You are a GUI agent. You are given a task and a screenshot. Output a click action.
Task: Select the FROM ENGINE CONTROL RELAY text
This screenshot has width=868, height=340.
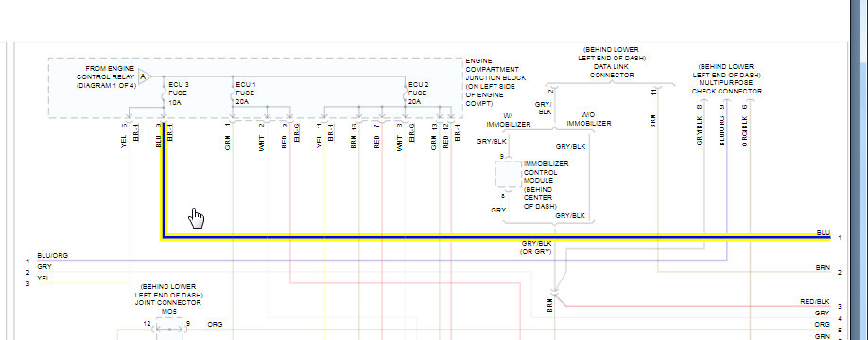[106, 77]
